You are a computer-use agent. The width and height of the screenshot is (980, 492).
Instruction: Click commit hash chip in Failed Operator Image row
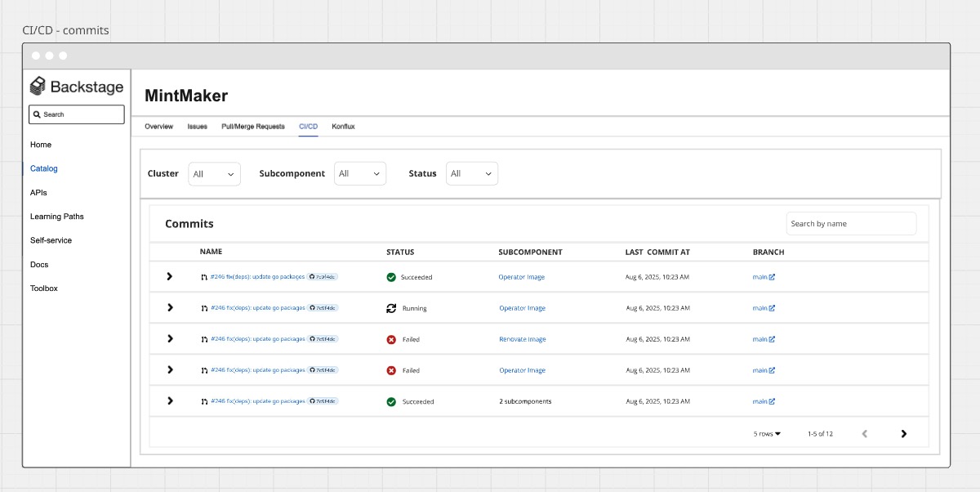coord(323,370)
